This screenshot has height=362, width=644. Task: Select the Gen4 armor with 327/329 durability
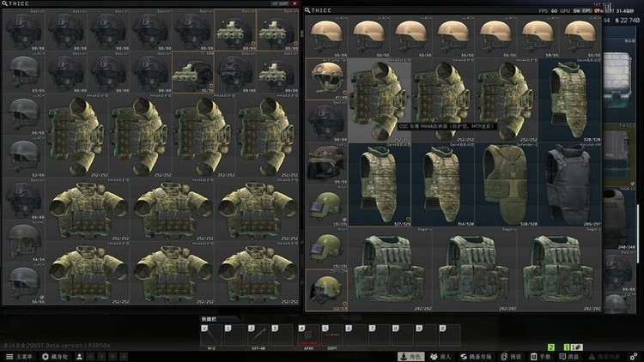tap(380, 184)
